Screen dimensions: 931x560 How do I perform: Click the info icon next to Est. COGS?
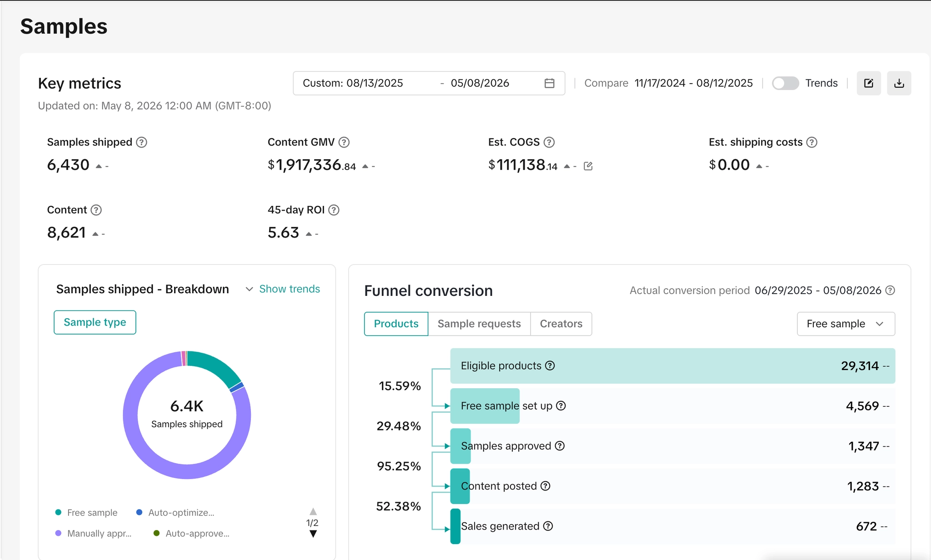[x=549, y=142]
